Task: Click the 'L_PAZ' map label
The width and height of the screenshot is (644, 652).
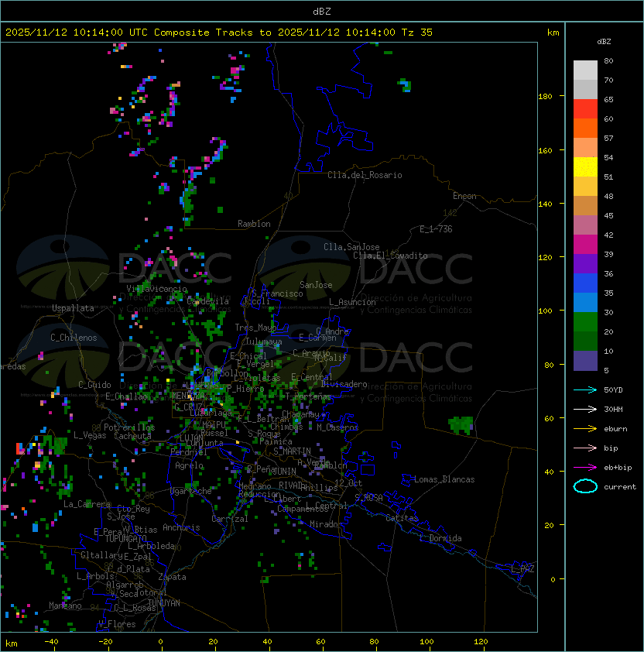Action: (x=522, y=569)
